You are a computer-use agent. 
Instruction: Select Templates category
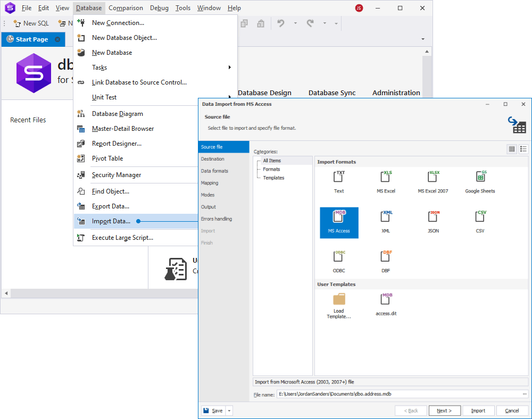tap(273, 178)
